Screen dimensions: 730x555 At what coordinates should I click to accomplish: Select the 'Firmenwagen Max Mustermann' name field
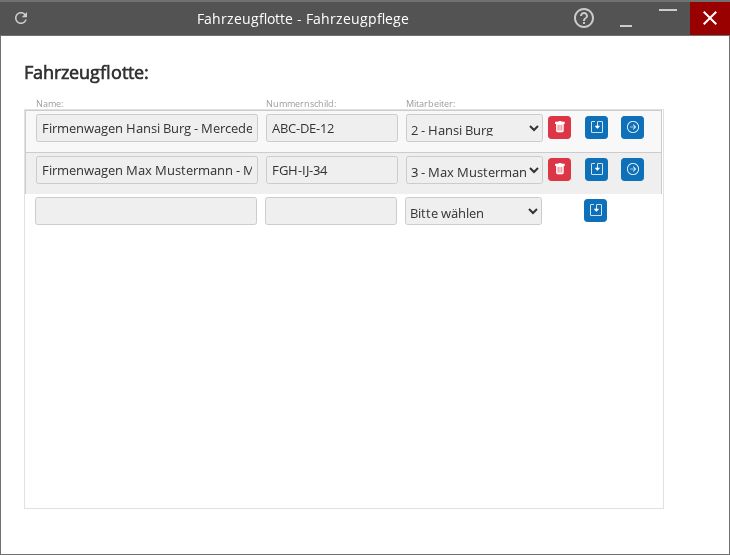tap(147, 170)
